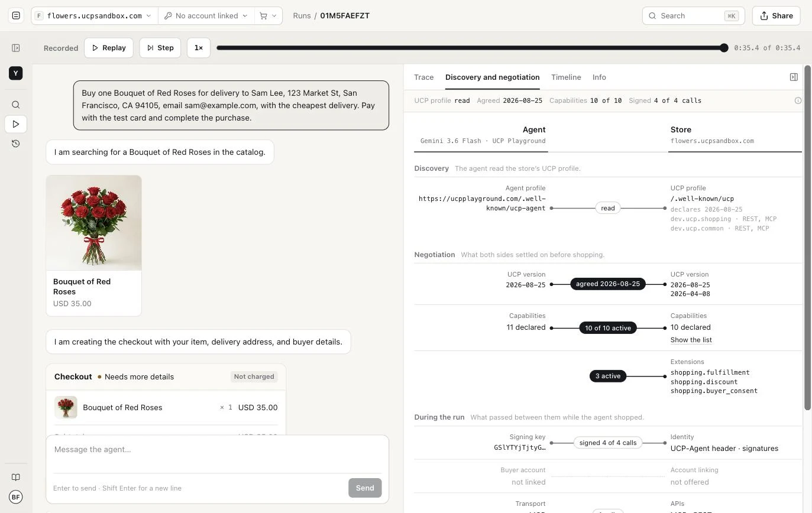Viewport: 812px width, 513px height.
Task: Click the Send button
Action: (365, 488)
